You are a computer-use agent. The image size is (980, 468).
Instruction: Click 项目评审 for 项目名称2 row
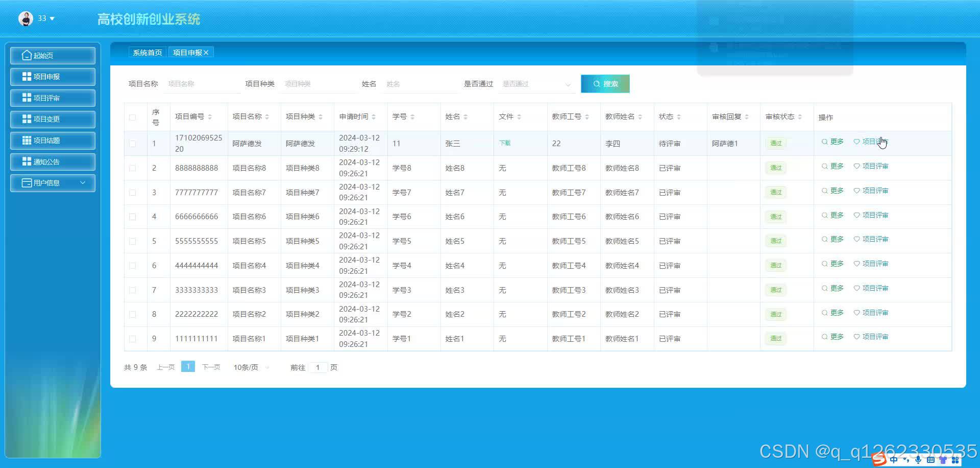point(871,313)
